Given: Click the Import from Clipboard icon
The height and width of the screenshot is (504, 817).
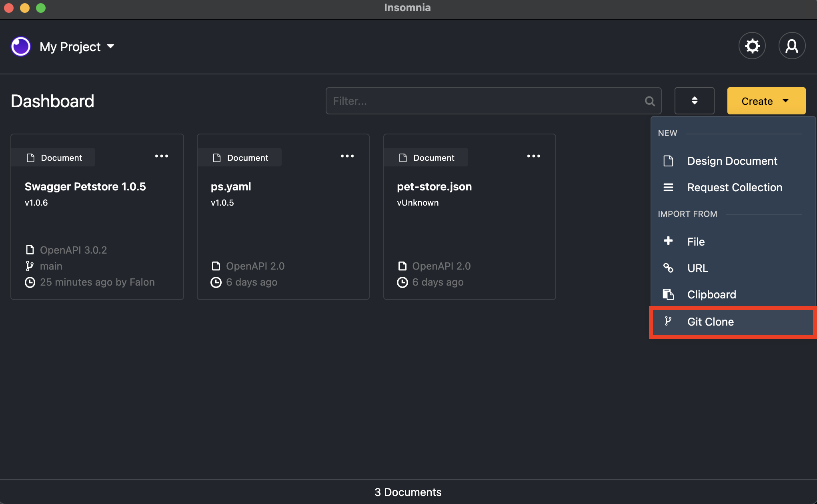Looking at the screenshot, I should pos(669,294).
